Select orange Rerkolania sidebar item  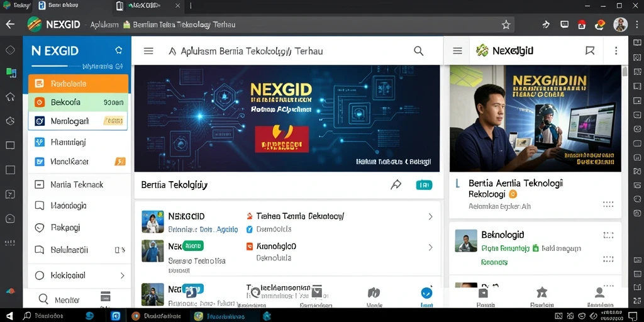click(x=78, y=84)
